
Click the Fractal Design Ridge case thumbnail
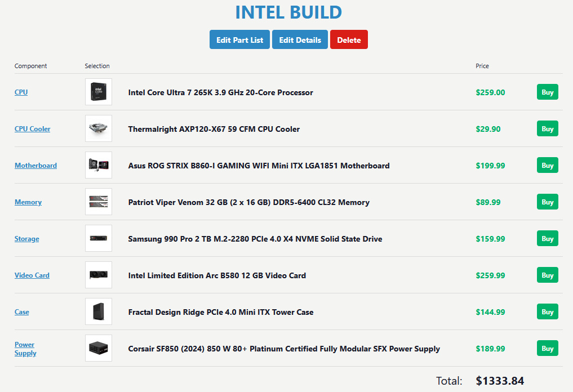[99, 311]
